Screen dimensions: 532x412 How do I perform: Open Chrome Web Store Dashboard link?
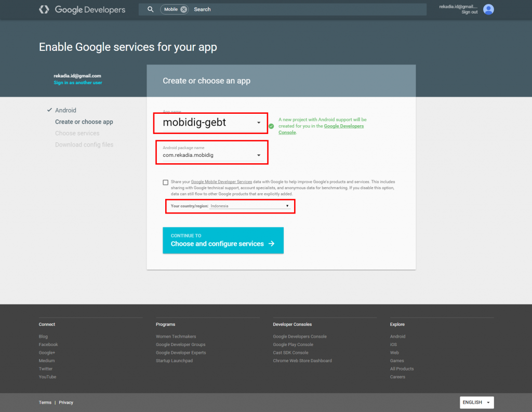(x=302, y=361)
